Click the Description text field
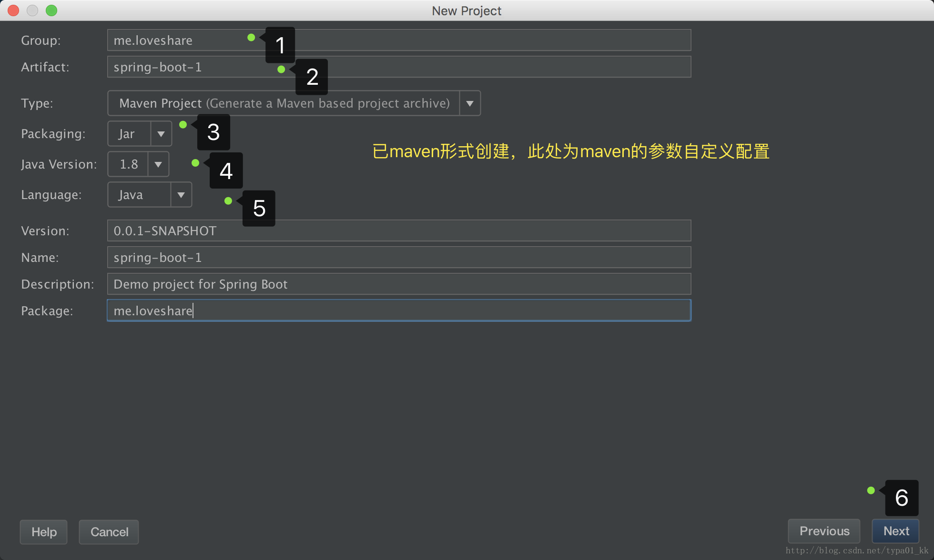The height and width of the screenshot is (560, 934). (398, 284)
